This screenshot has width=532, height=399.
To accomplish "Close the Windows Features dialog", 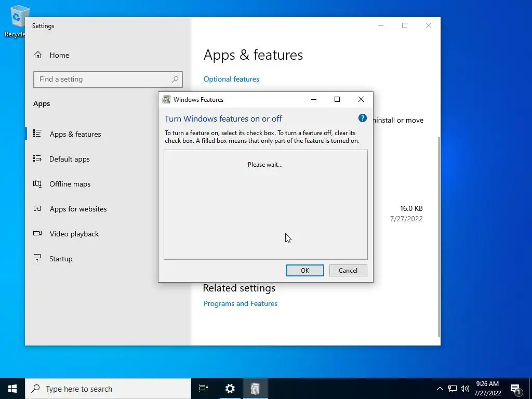I will click(361, 99).
